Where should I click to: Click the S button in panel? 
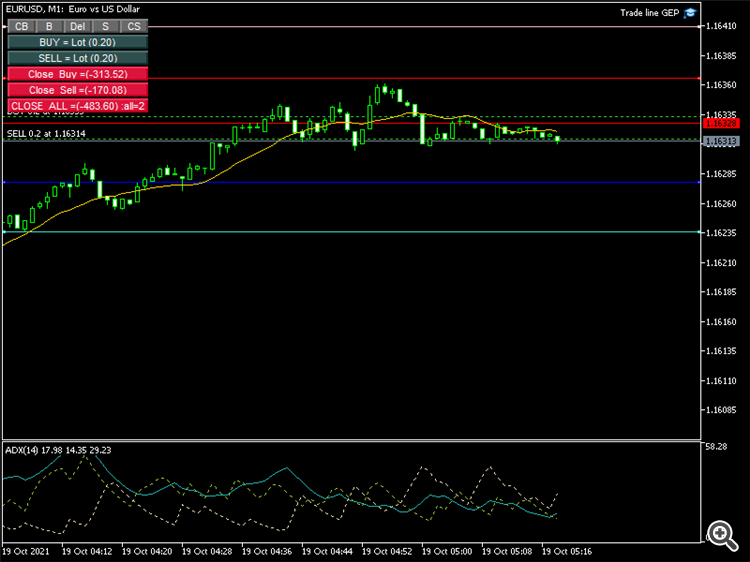click(x=106, y=26)
